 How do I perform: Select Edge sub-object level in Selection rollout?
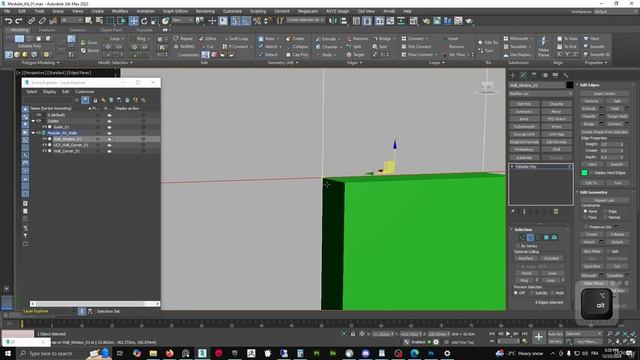530,237
